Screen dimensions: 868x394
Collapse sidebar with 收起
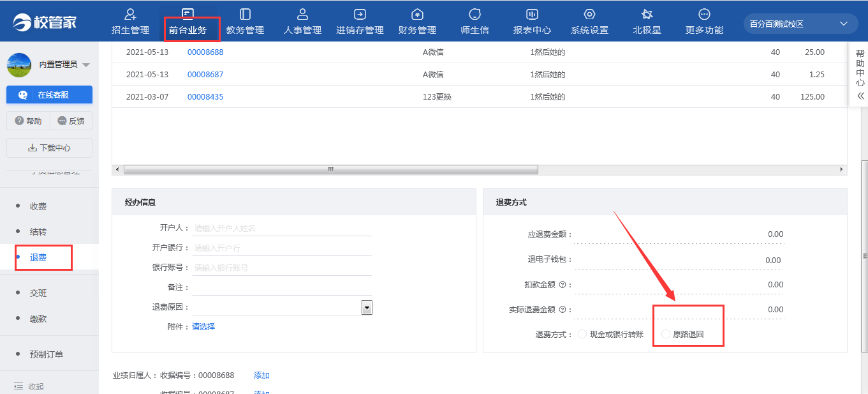29,386
